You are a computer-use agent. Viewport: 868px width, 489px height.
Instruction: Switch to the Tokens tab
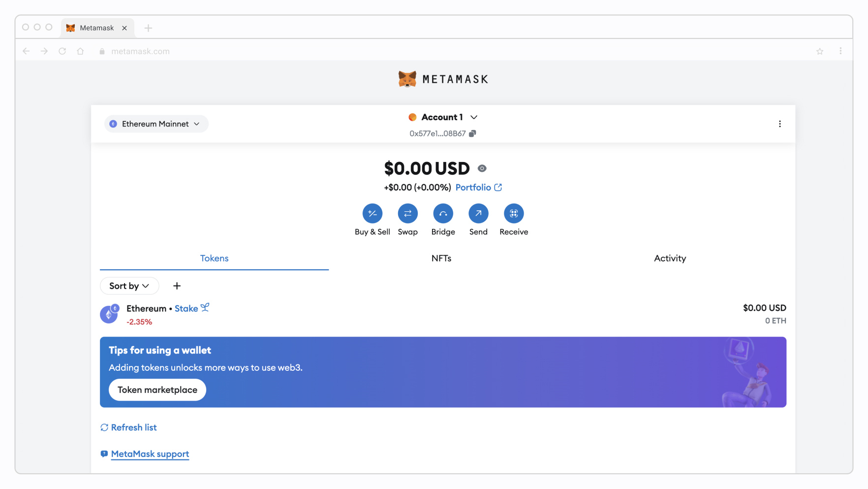[215, 258]
